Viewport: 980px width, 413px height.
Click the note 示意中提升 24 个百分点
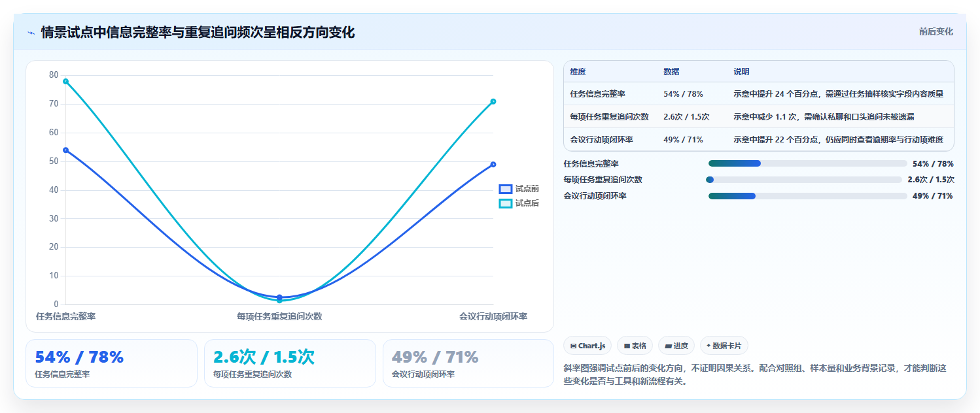tap(838, 94)
